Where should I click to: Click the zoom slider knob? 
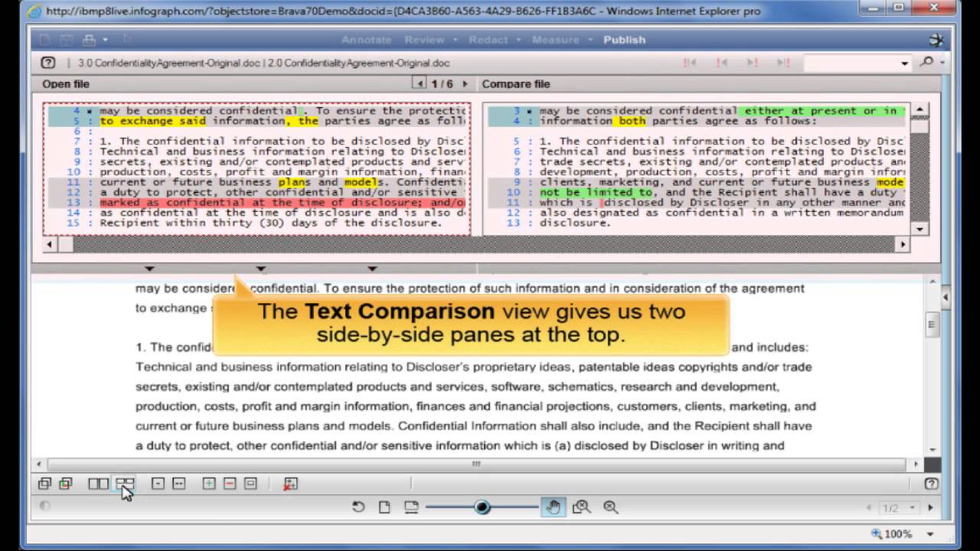click(x=482, y=507)
